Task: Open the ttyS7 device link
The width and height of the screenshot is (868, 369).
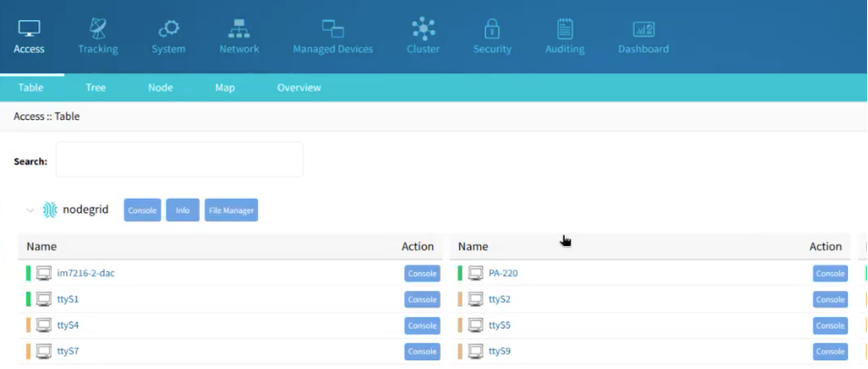Action: tap(68, 352)
